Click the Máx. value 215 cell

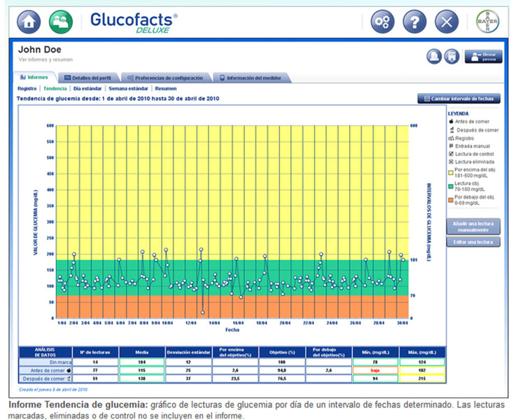point(422,379)
